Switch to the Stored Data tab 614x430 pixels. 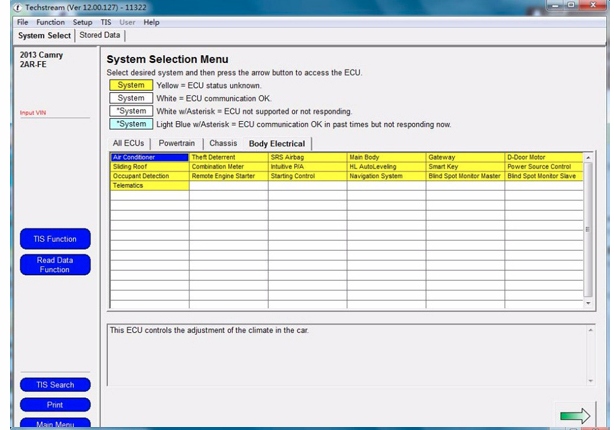pyautogui.click(x=100, y=35)
